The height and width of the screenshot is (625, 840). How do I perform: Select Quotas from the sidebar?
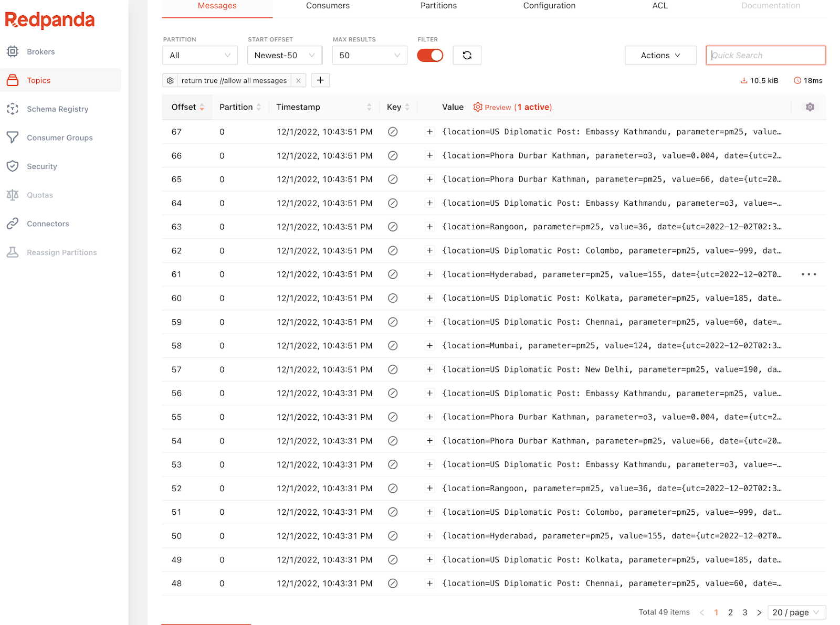(40, 195)
